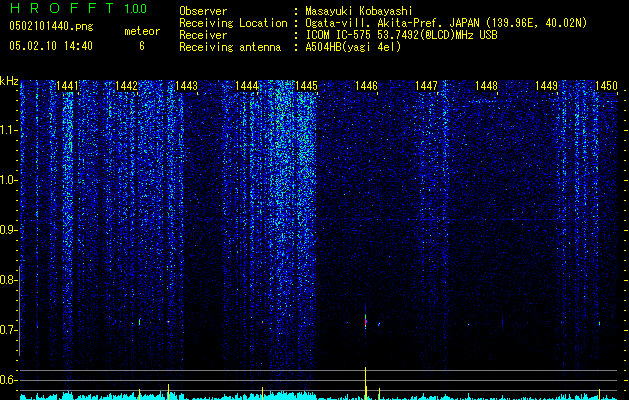Screen dimensions: 629x400
Task: Click the 'Observer' field label
Action: coord(203,11)
